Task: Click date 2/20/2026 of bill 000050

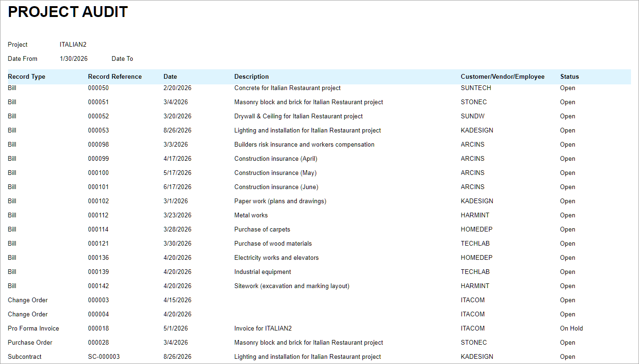Action: (177, 88)
